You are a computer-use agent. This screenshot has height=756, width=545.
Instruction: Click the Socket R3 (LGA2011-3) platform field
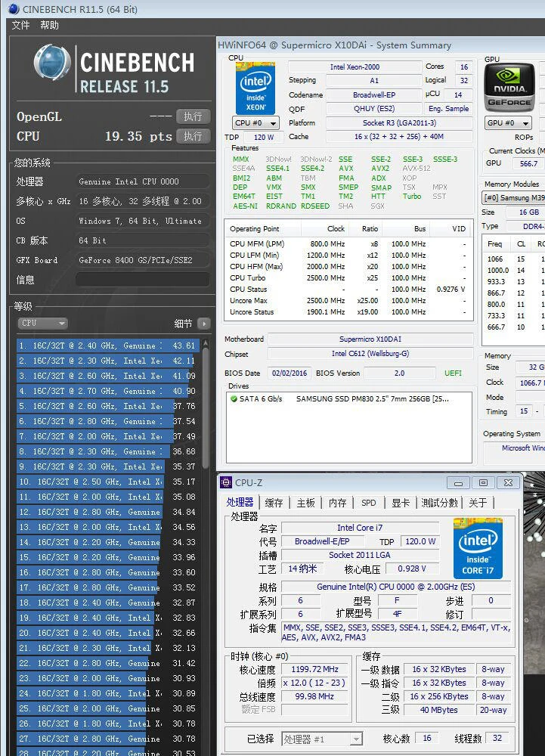tap(399, 123)
